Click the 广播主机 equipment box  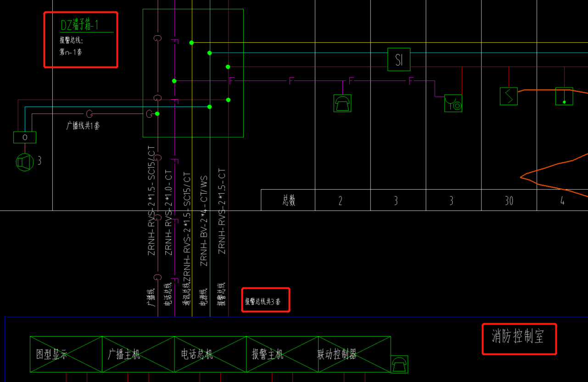coord(138,354)
